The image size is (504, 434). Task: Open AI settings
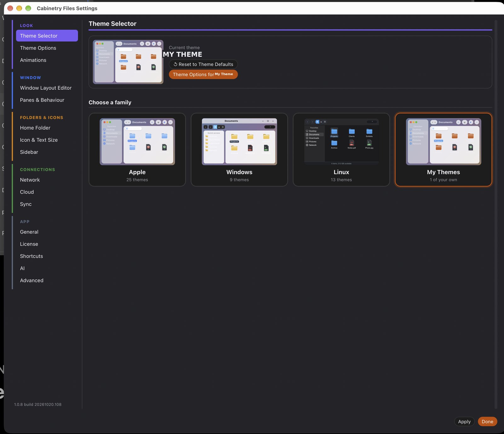point(47,268)
